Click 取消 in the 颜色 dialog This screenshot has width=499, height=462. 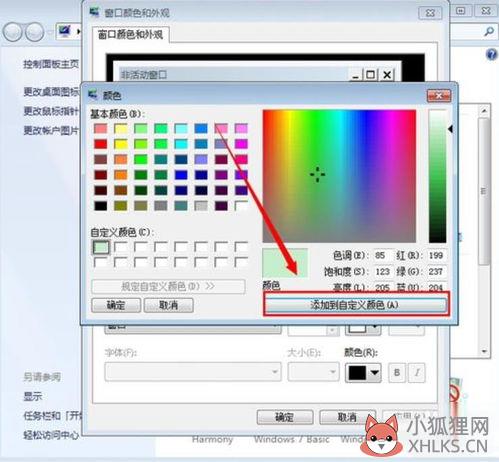[x=169, y=305]
